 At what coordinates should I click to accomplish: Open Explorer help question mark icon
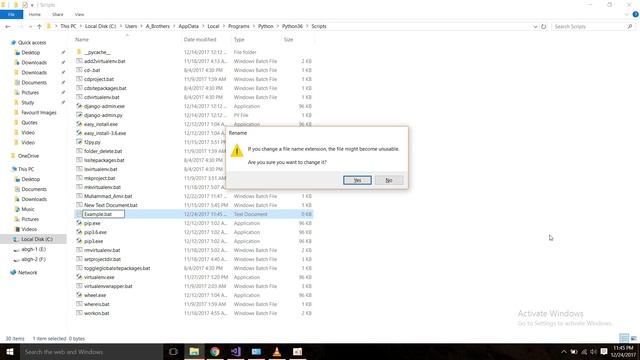tap(635, 14)
